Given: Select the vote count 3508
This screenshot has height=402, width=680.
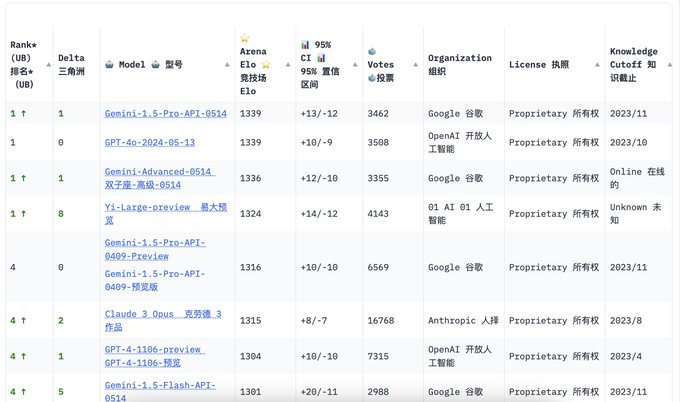Looking at the screenshot, I should point(378,142).
